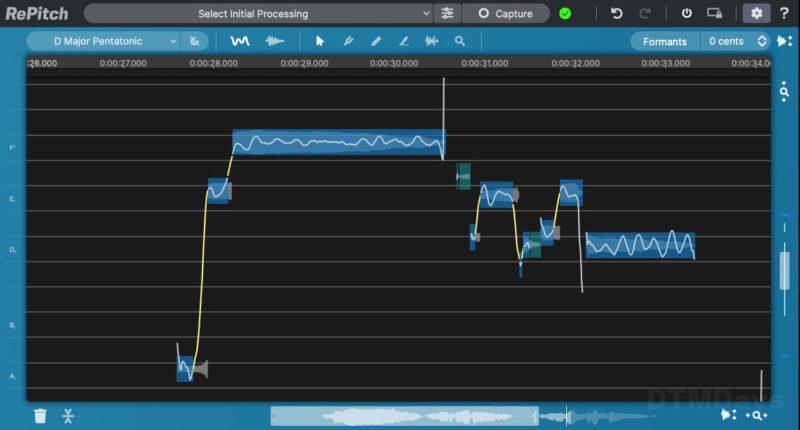
Task: Switch to the waveform view icon
Action: (x=273, y=42)
